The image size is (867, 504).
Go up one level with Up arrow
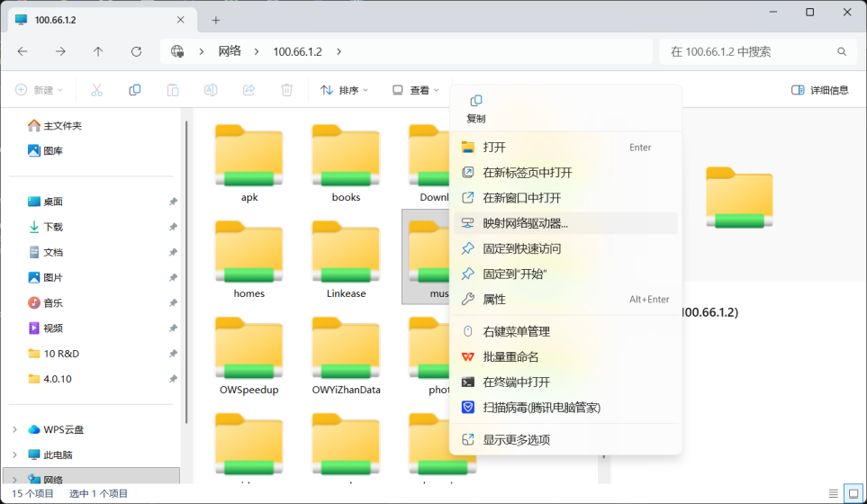pyautogui.click(x=98, y=51)
